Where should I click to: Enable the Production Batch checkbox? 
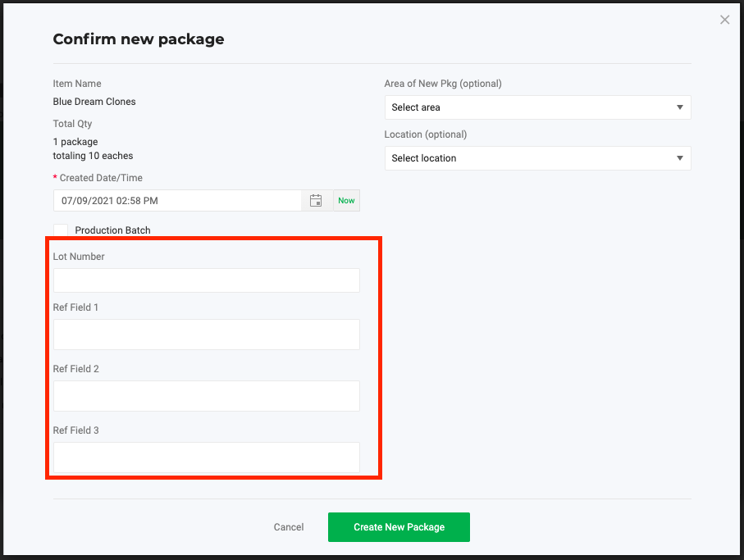point(61,230)
